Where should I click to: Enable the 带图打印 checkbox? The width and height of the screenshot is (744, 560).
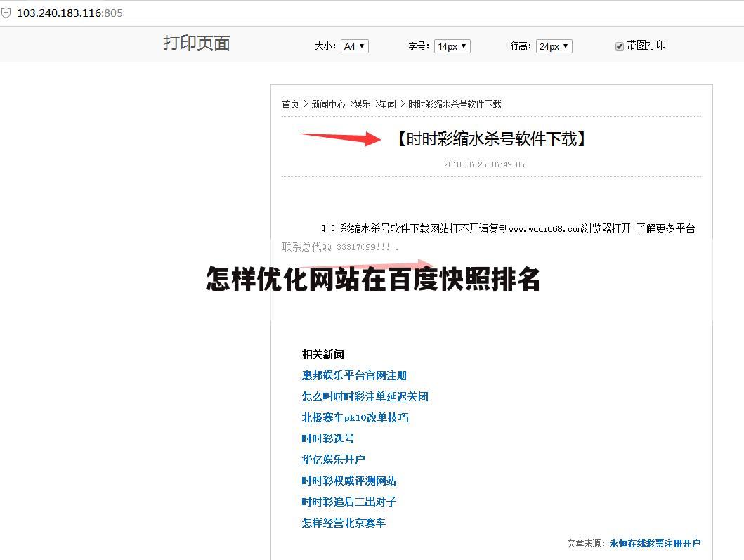pyautogui.click(x=619, y=45)
